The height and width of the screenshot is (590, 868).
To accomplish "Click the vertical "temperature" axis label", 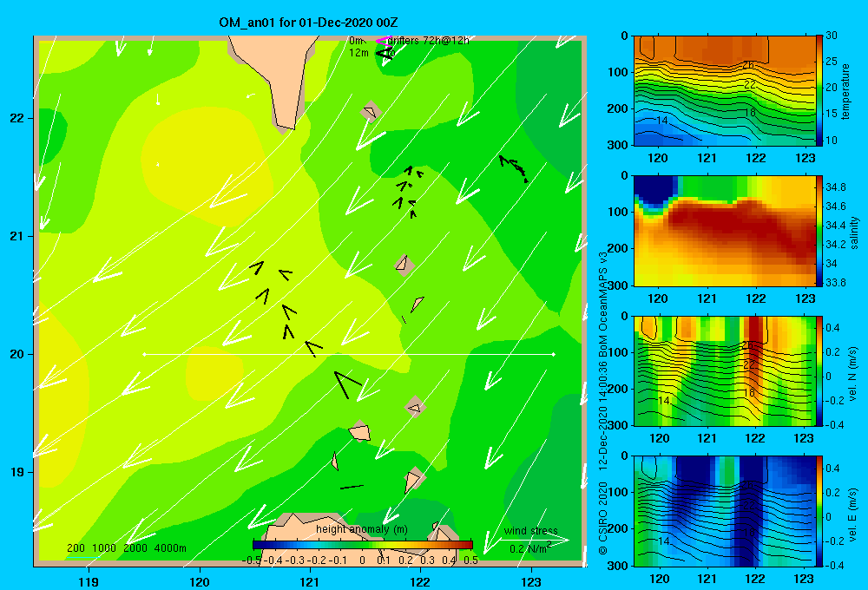I will click(845, 91).
